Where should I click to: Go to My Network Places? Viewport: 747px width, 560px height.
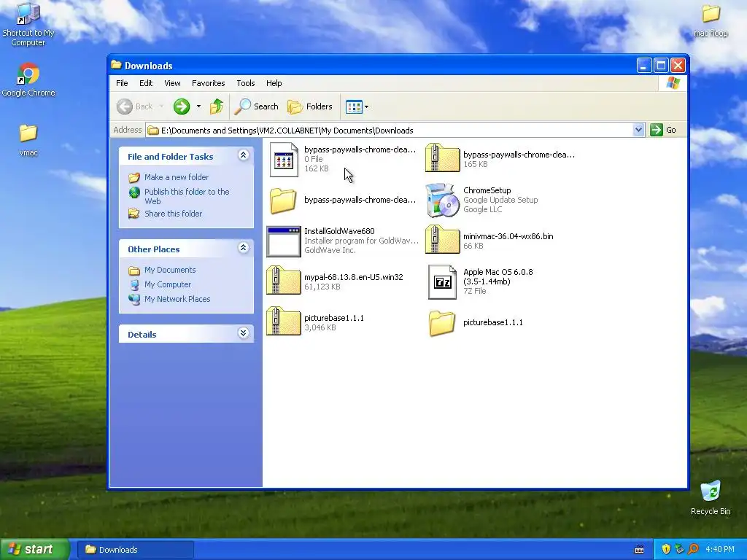pyautogui.click(x=177, y=299)
